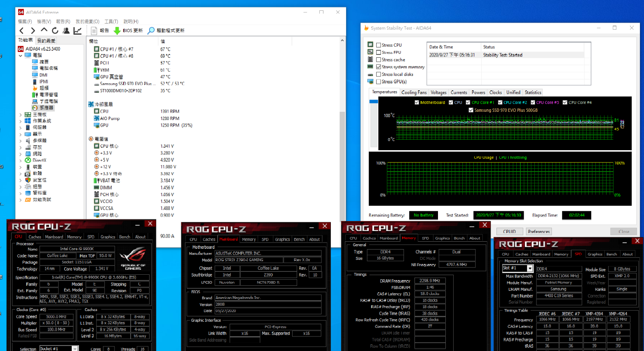Click the blue graph scale slider indicator
The image size is (644, 351).
[x=374, y=101]
